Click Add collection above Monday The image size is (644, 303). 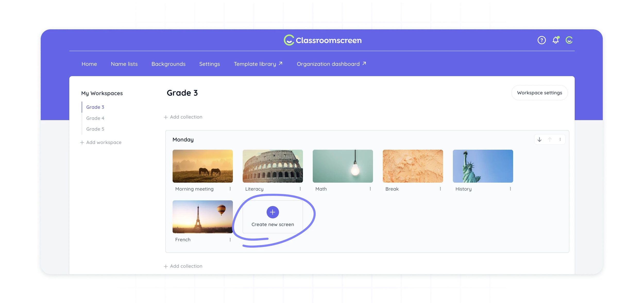click(x=183, y=117)
